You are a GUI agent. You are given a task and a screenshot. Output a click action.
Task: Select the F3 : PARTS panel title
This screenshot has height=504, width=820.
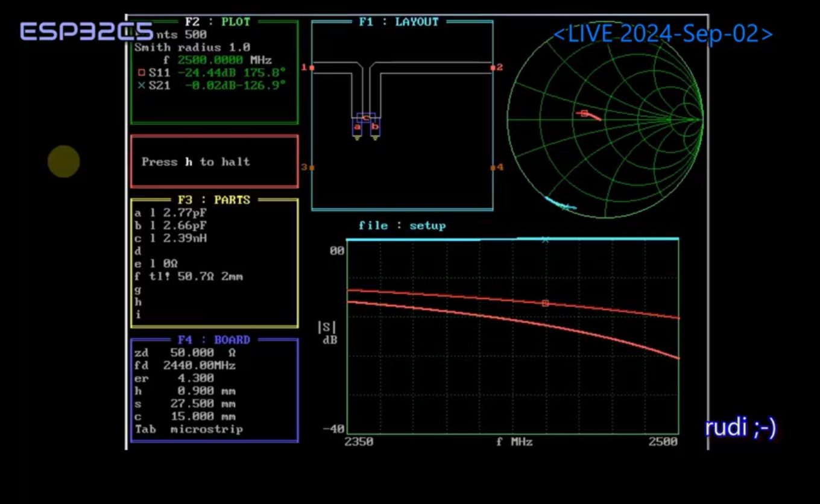[x=214, y=200]
